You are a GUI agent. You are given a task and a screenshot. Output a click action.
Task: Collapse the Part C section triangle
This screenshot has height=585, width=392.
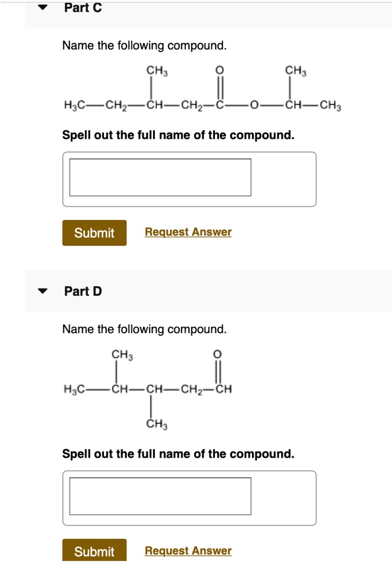(x=42, y=8)
